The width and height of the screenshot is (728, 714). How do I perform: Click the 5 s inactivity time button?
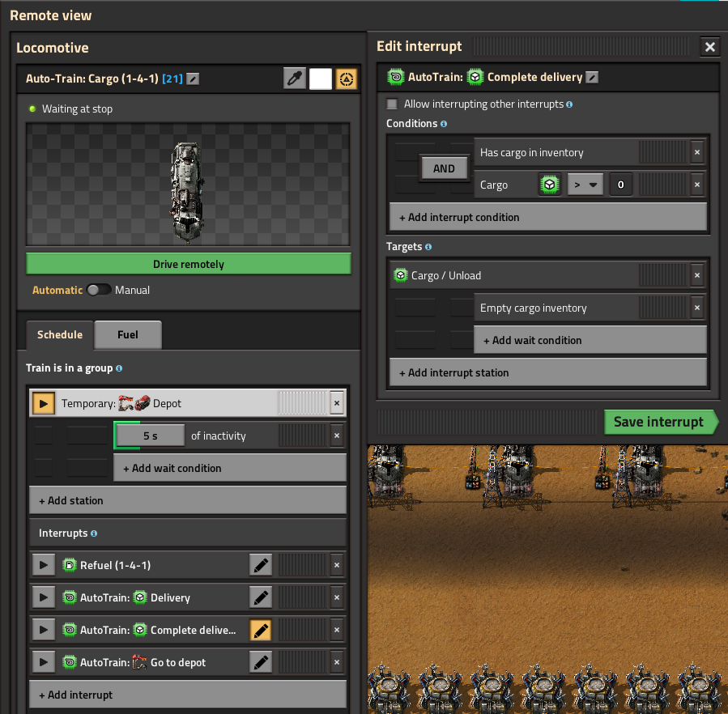(x=150, y=436)
